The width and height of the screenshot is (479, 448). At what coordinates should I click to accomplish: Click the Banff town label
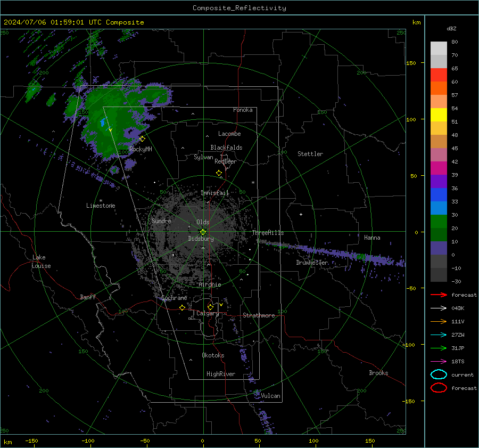[88, 297]
